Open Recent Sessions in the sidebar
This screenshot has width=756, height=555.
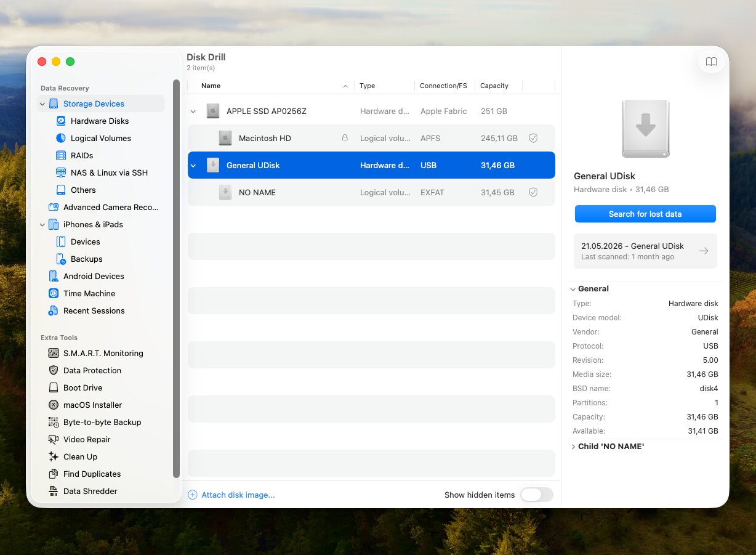tap(94, 310)
